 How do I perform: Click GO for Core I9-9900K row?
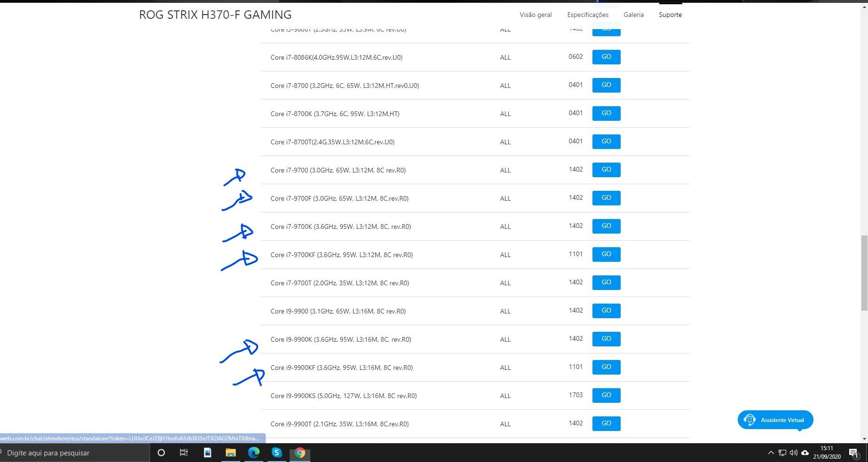[606, 339]
